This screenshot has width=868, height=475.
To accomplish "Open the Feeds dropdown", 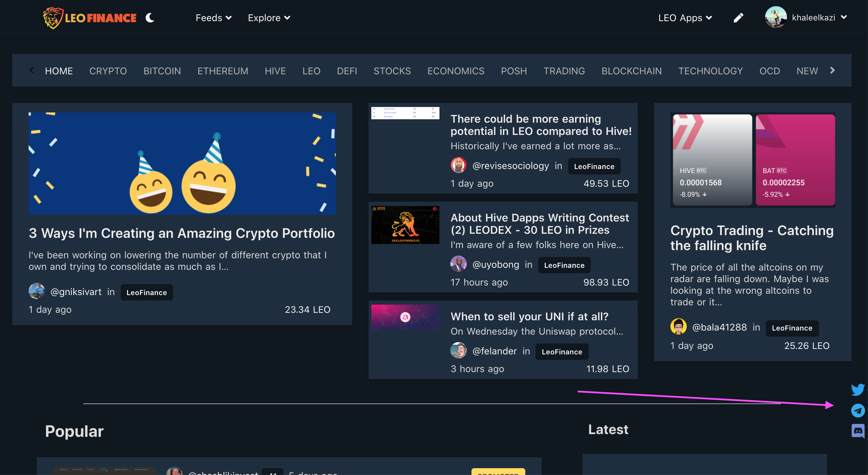I will [214, 18].
